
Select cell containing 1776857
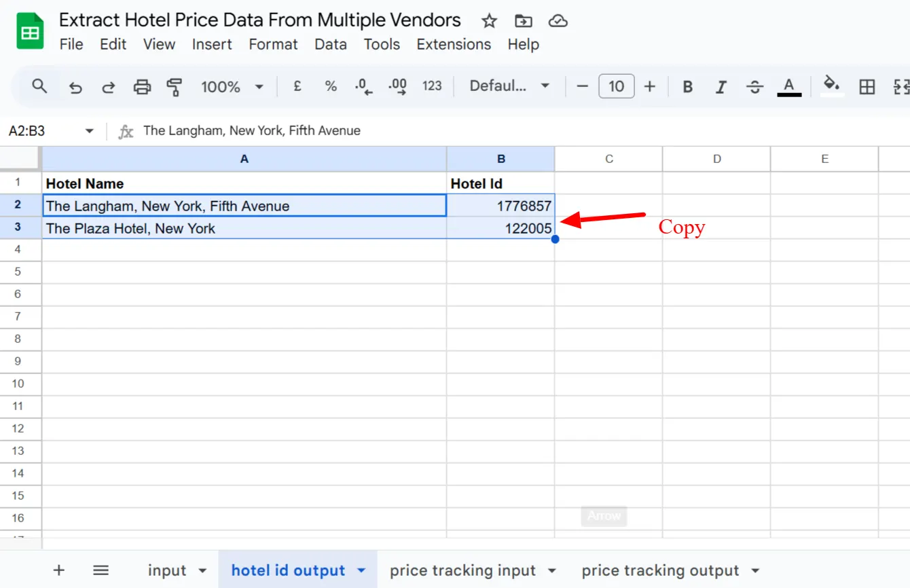click(x=501, y=206)
